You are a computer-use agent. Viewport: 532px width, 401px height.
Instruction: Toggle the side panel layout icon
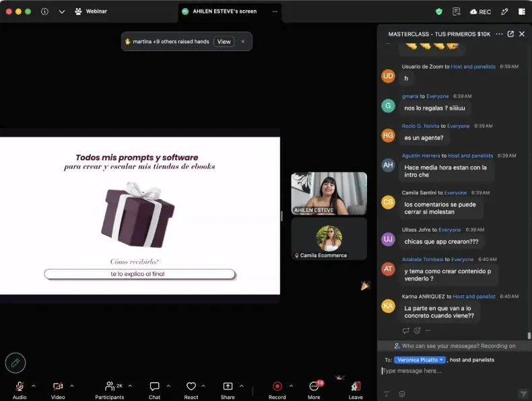[522, 11]
